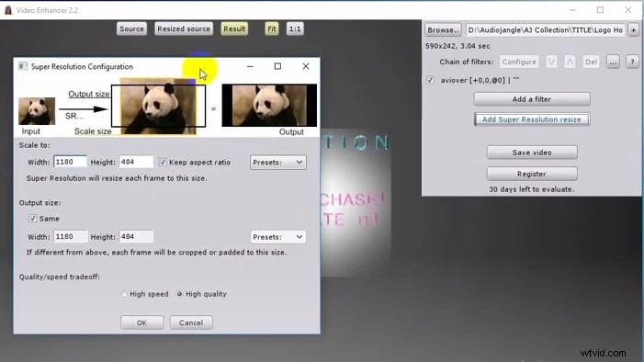This screenshot has width=644, height=362.
Task: Click the 'Chain of filters:' label
Action: pyautogui.click(x=467, y=62)
